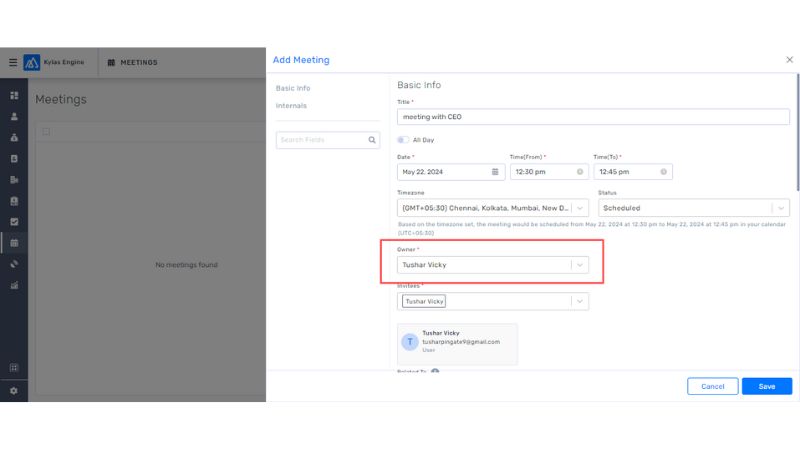The width and height of the screenshot is (800, 450).
Task: Expand the Owner dropdown
Action: [580, 265]
